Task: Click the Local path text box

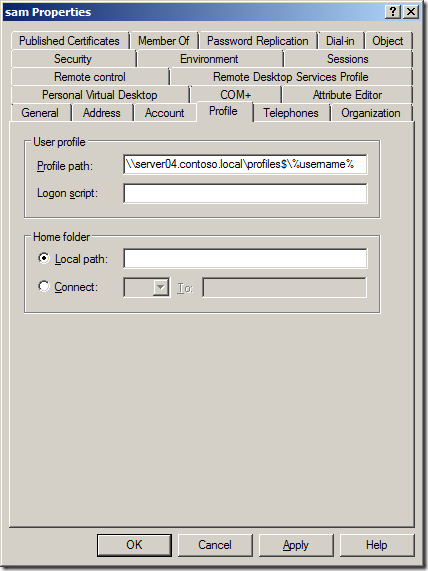Action: (245, 259)
